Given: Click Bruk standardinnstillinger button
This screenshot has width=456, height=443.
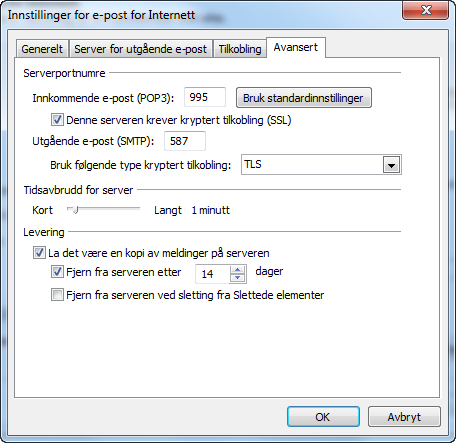Looking at the screenshot, I should (304, 98).
